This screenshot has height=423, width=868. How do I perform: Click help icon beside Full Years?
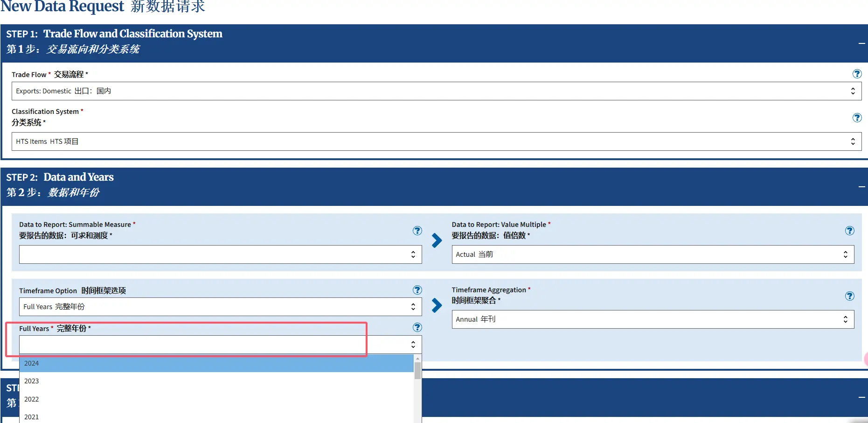tap(417, 327)
